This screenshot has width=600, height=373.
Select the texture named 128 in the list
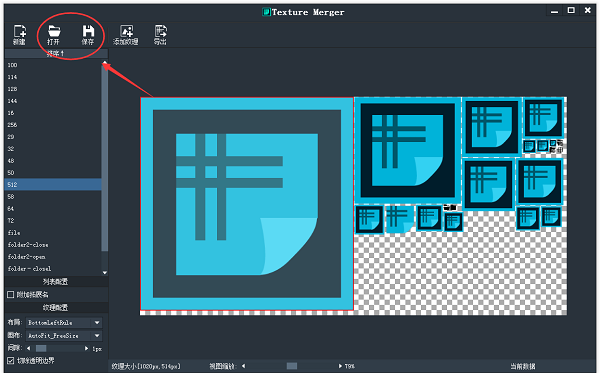[53, 89]
